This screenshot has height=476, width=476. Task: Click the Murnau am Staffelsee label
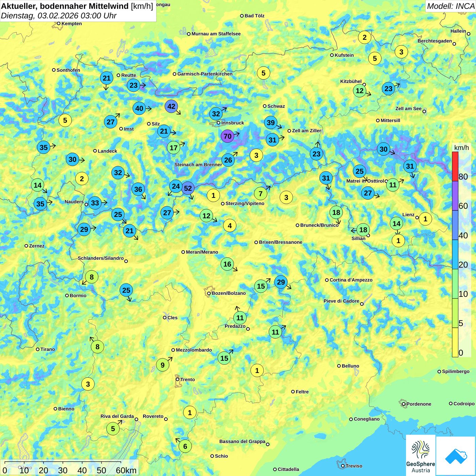coord(216,34)
